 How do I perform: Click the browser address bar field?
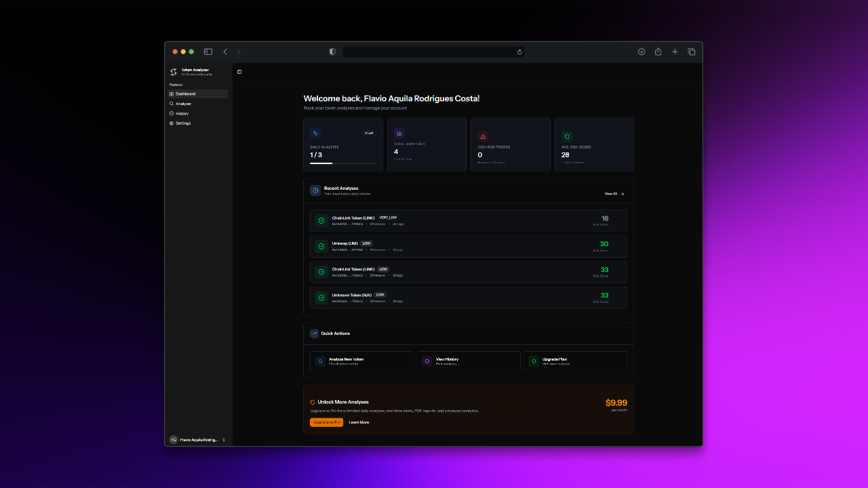(x=433, y=52)
